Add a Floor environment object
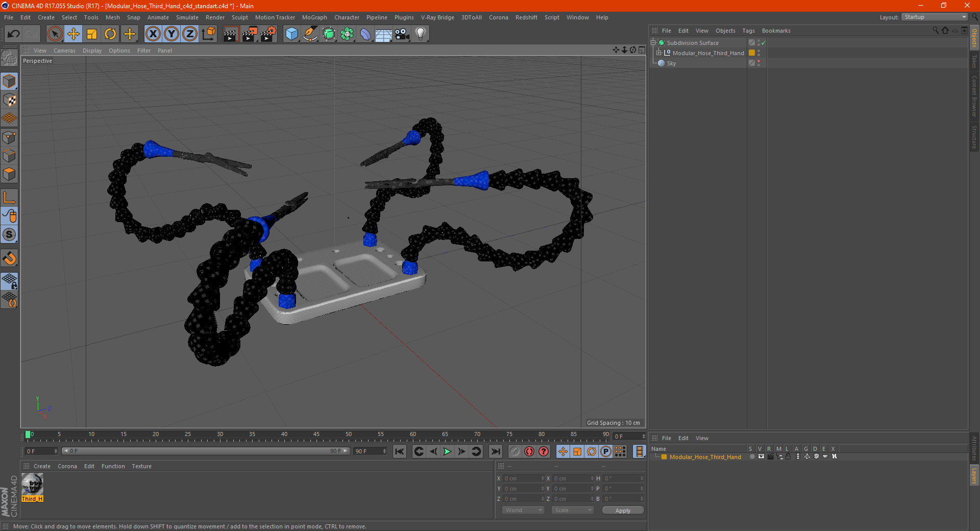 pos(384,34)
